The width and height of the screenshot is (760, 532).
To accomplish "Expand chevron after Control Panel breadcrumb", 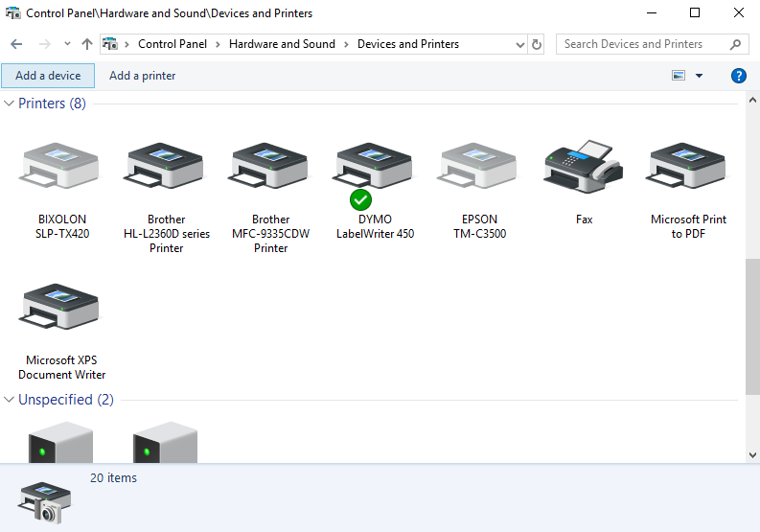I will click(219, 45).
